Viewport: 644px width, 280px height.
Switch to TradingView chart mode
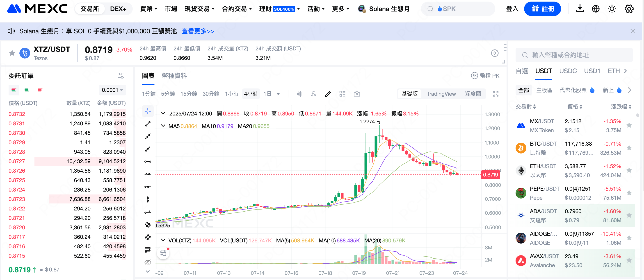point(441,94)
